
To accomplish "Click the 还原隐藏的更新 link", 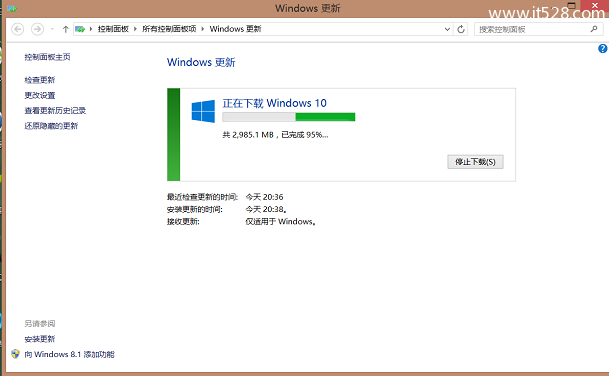I will (51, 126).
